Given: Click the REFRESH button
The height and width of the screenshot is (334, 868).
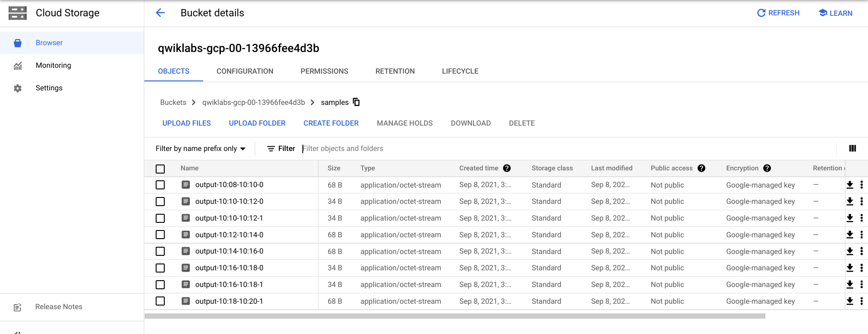Looking at the screenshot, I should (778, 13).
